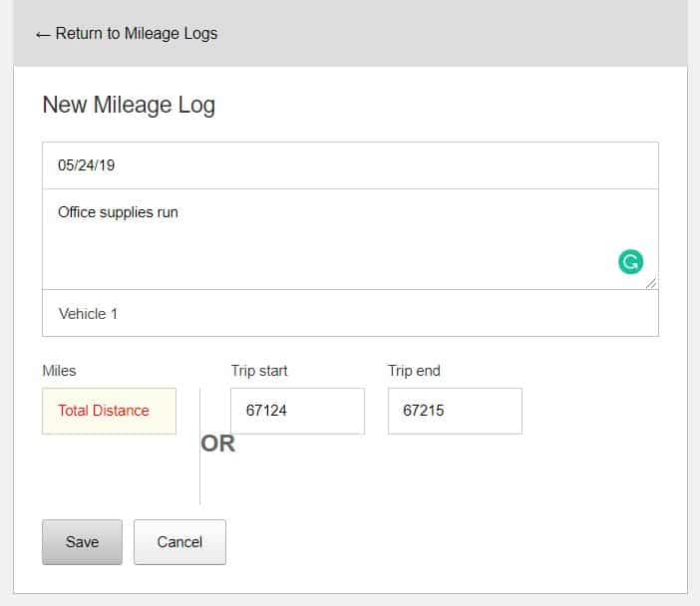Click the Grammarly icon in description box

pyautogui.click(x=630, y=261)
